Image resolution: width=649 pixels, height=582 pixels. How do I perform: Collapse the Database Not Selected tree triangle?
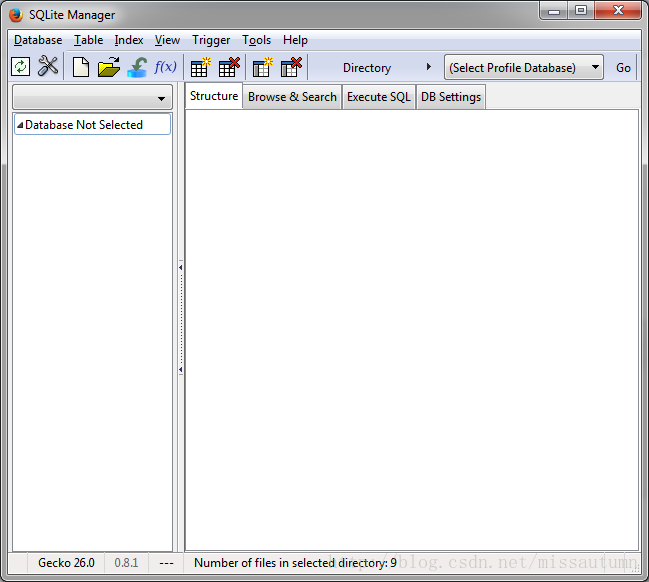coord(20,125)
